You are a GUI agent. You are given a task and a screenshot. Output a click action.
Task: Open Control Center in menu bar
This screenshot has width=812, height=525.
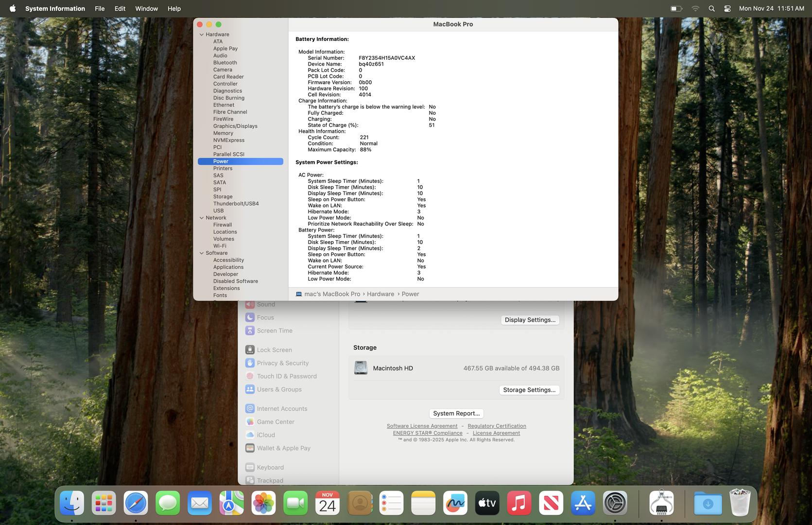pos(727,9)
